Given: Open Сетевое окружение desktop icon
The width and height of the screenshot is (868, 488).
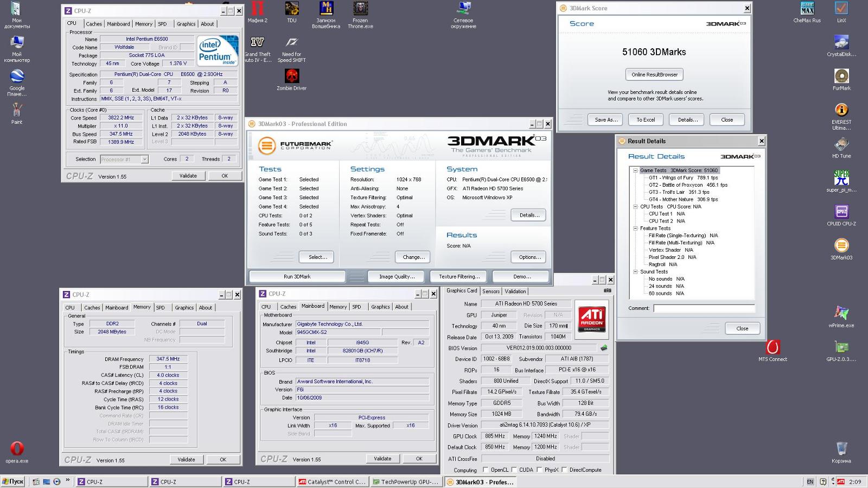Looking at the screenshot, I should click(x=463, y=15).
